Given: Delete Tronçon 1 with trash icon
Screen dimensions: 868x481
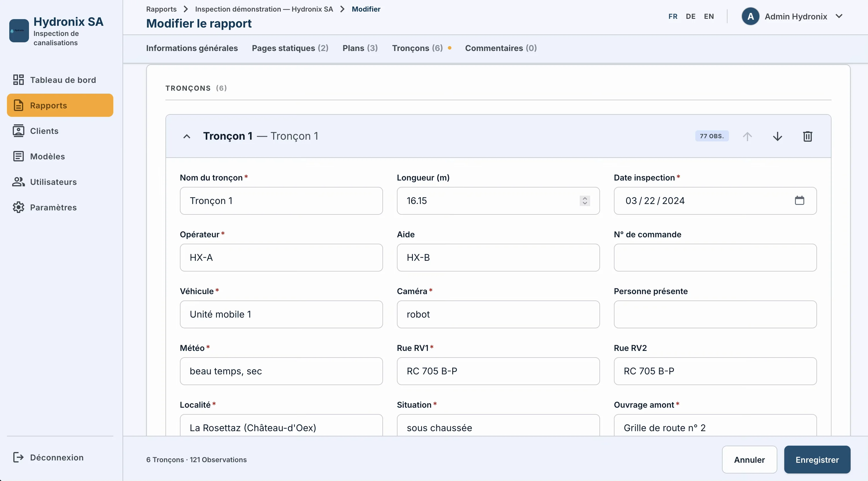Looking at the screenshot, I should tap(808, 136).
